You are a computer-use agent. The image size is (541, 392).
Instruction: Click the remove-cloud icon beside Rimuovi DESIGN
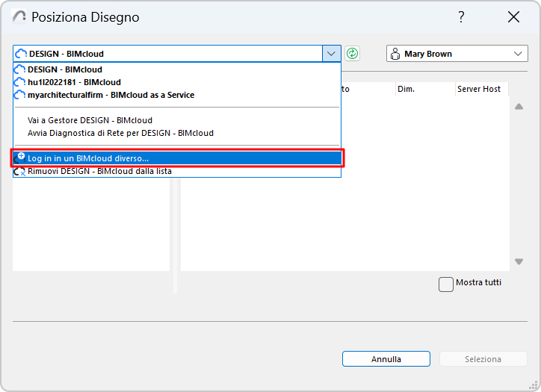tap(20, 171)
